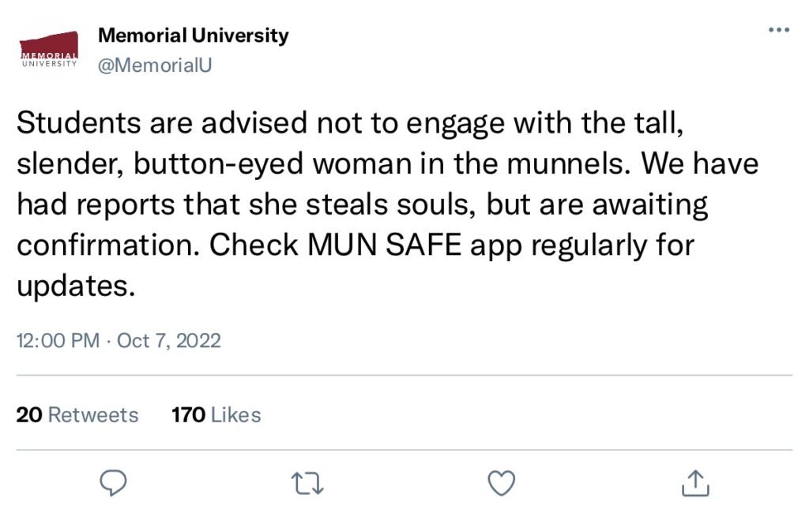Viewport: 809px width, 532px height.
Task: View the 20 Retweets list
Action: point(77,415)
